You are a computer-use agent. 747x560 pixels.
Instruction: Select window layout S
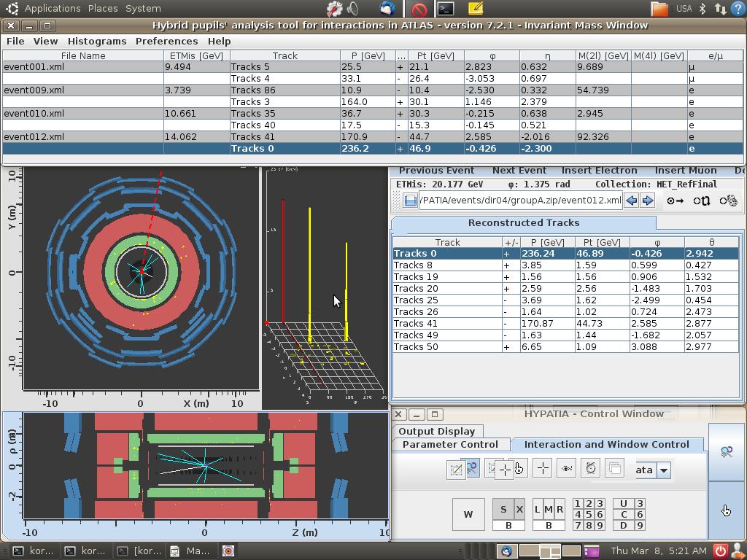[503, 510]
